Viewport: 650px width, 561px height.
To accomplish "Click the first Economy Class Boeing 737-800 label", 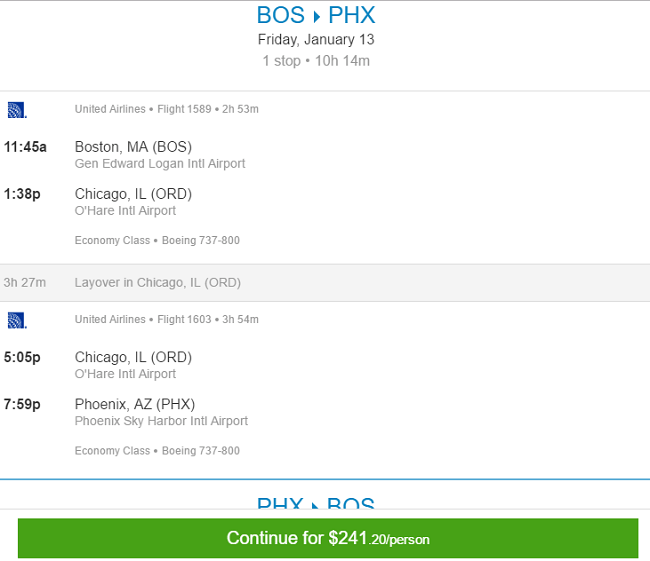I will coord(157,240).
